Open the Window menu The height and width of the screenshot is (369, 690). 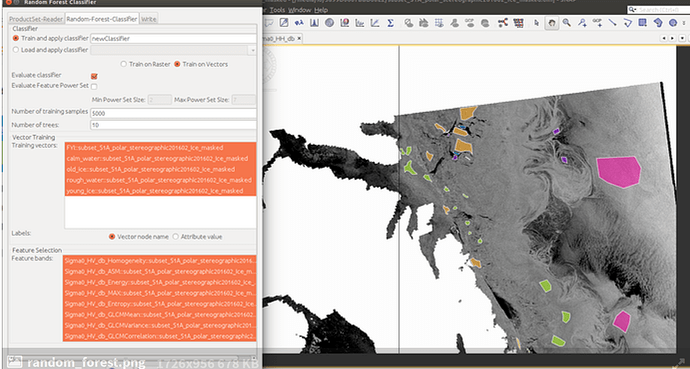300,10
